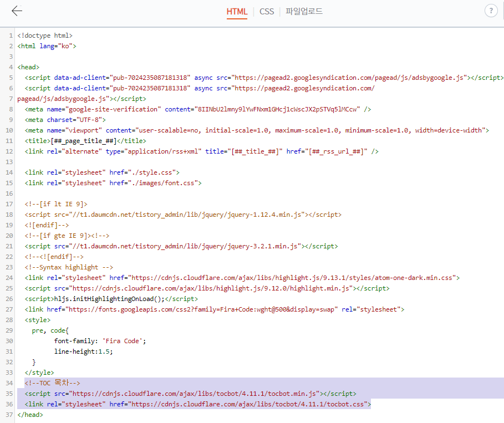
Task: Switch to the CSS tab
Action: (x=267, y=12)
